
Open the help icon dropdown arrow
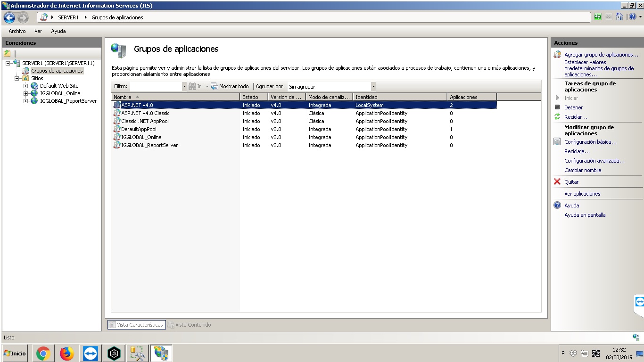coord(640,17)
